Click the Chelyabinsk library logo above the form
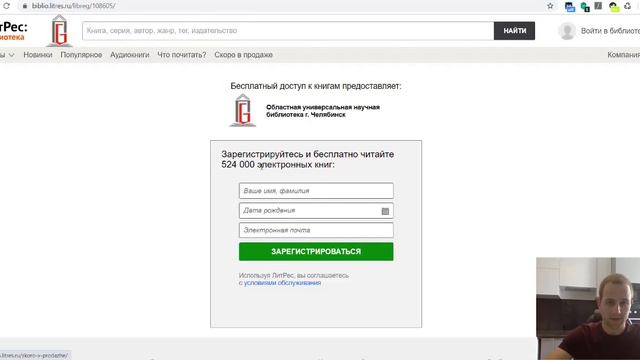 [243, 111]
